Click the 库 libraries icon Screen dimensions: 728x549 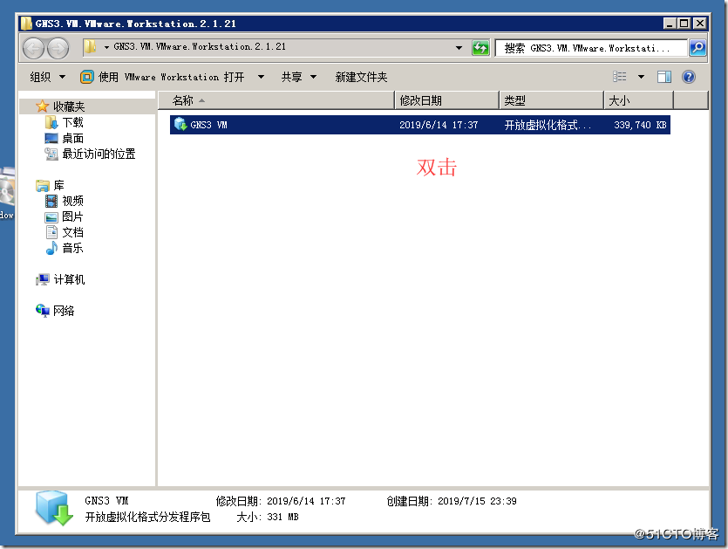coord(42,186)
